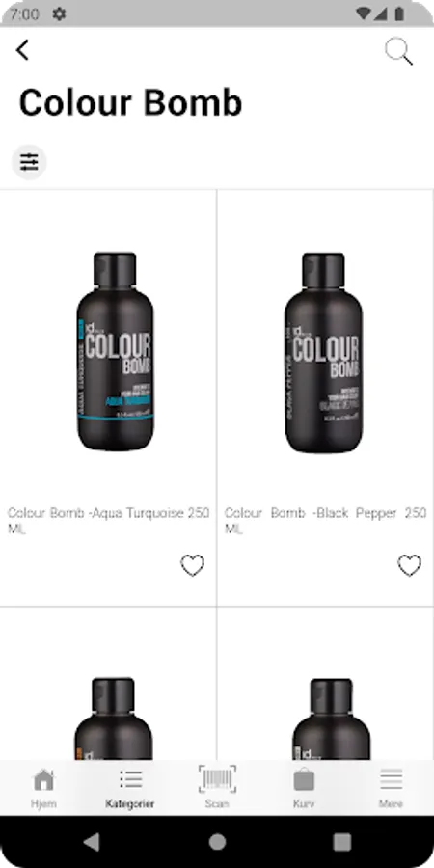The image size is (434, 868).
Task: Open the Mere menu icon
Action: pos(391,788)
